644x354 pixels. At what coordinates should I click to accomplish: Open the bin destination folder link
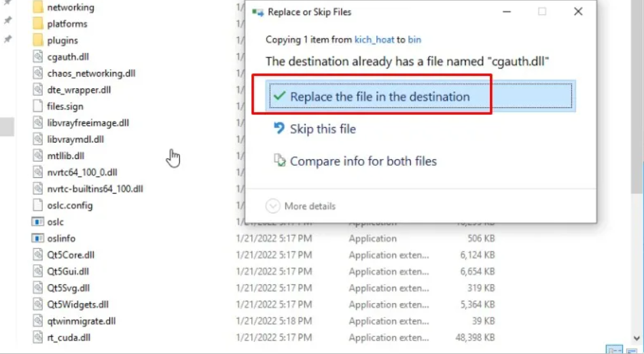pyautogui.click(x=414, y=40)
